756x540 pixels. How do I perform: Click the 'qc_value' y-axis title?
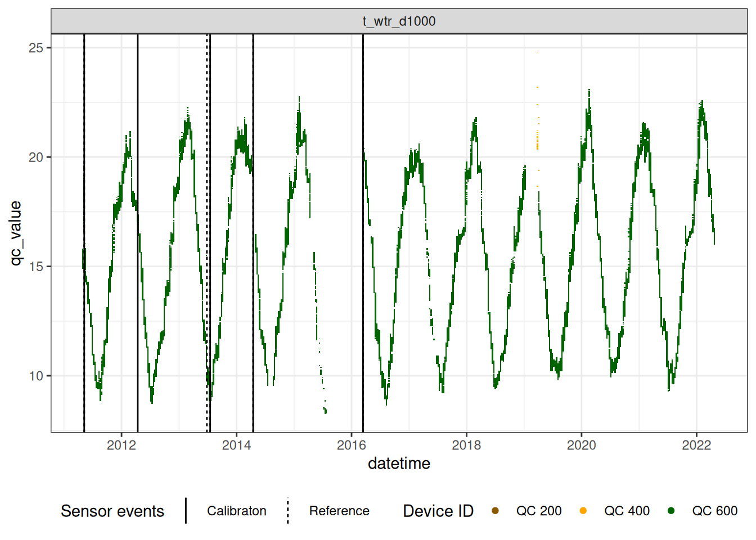pyautogui.click(x=16, y=233)
